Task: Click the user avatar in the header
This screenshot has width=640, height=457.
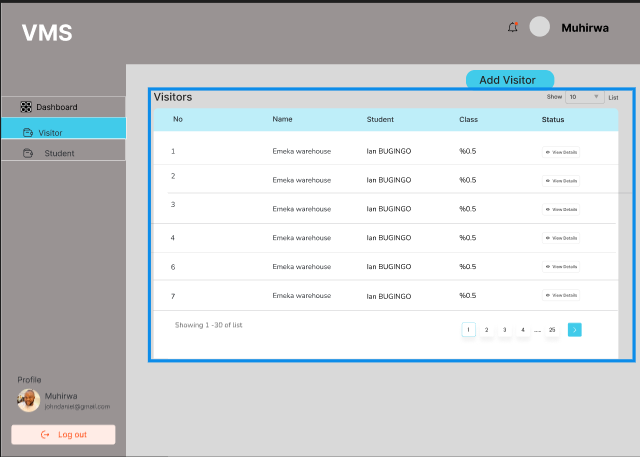Action: pos(540,27)
